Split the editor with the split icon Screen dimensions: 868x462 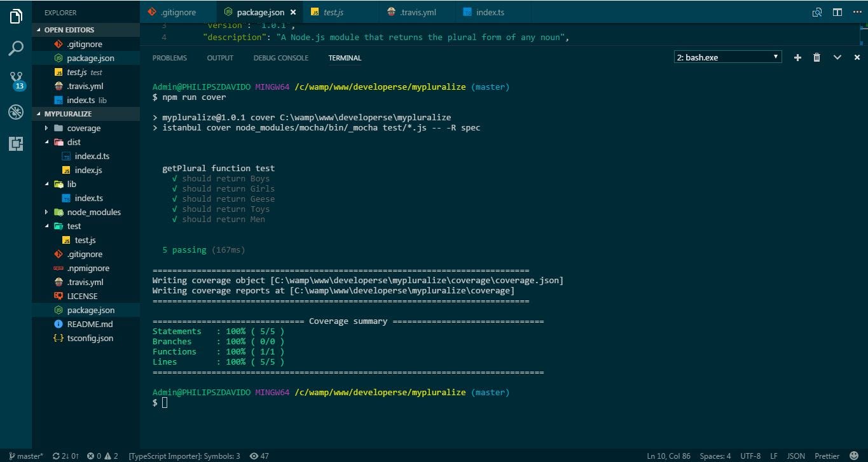pyautogui.click(x=837, y=12)
